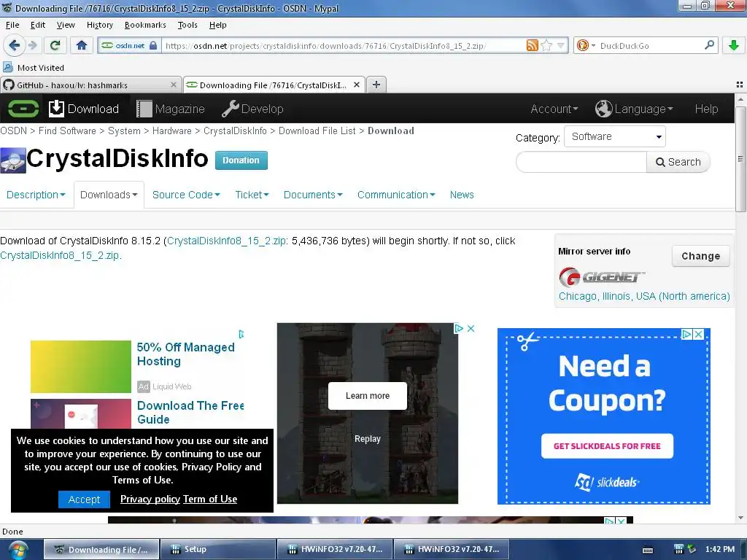
Task: Open the Magazine section icon
Action: click(x=144, y=109)
